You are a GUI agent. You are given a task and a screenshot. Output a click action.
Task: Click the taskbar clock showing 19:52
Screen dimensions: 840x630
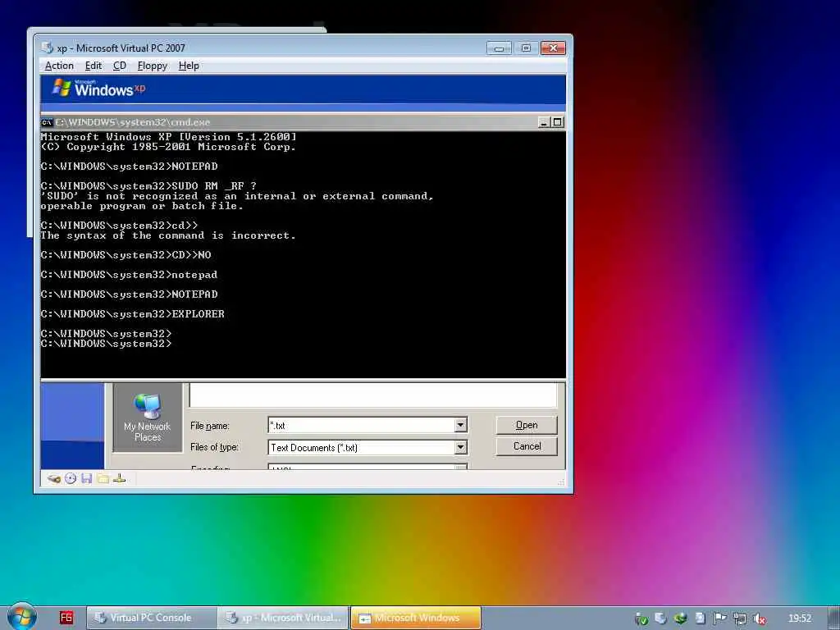(799, 619)
